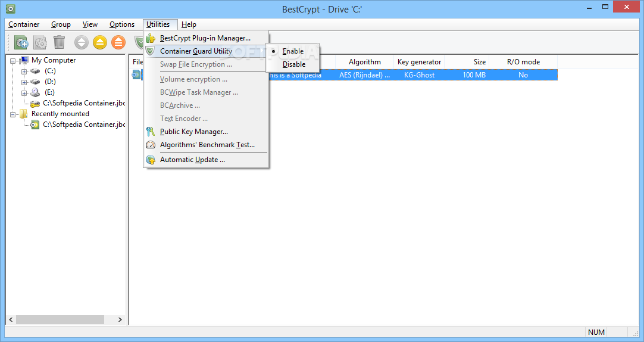Select Softpedia Container.jbc under My Computer
This screenshot has width=644, height=342.
click(x=84, y=102)
